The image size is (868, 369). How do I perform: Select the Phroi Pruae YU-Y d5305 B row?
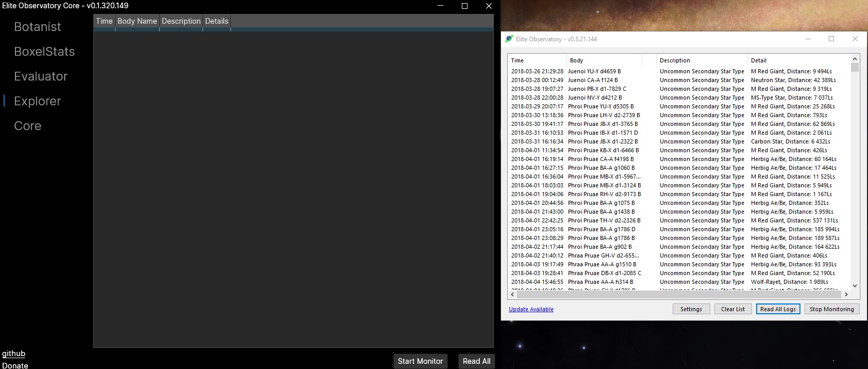[x=679, y=106]
